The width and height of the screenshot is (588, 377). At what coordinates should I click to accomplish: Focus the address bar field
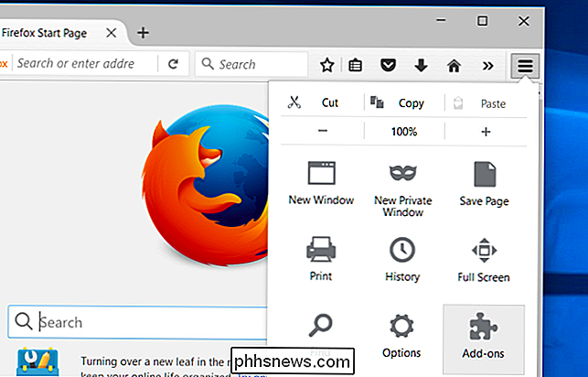[x=85, y=63]
